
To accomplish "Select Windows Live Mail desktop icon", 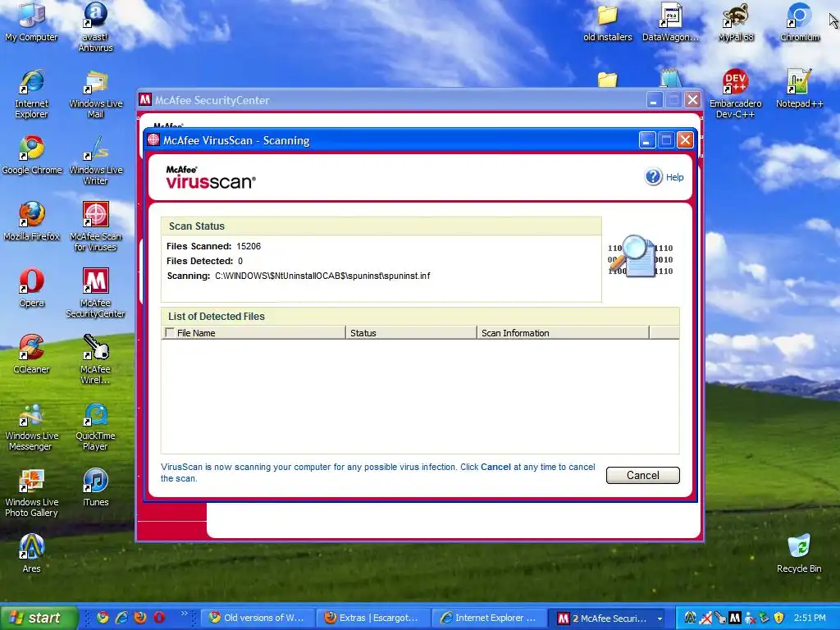I will click(x=95, y=94).
